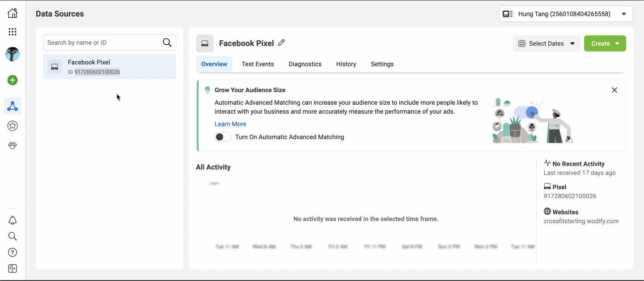Click the pixel device icon in list row
644x281 pixels.
click(x=55, y=67)
